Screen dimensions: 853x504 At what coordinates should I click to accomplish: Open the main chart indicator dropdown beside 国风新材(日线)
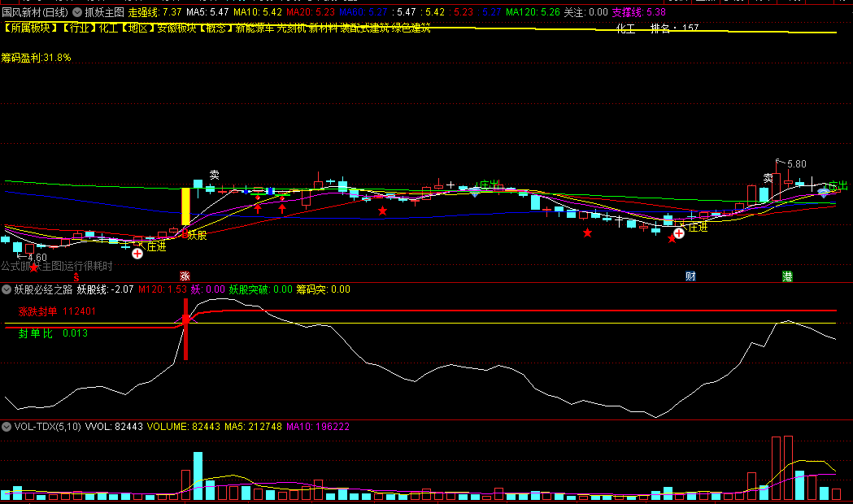(77, 12)
